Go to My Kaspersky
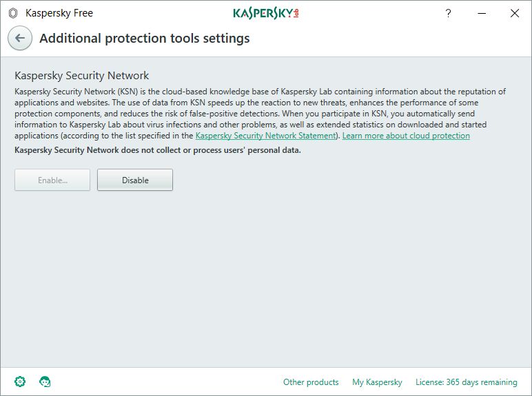 [377, 382]
